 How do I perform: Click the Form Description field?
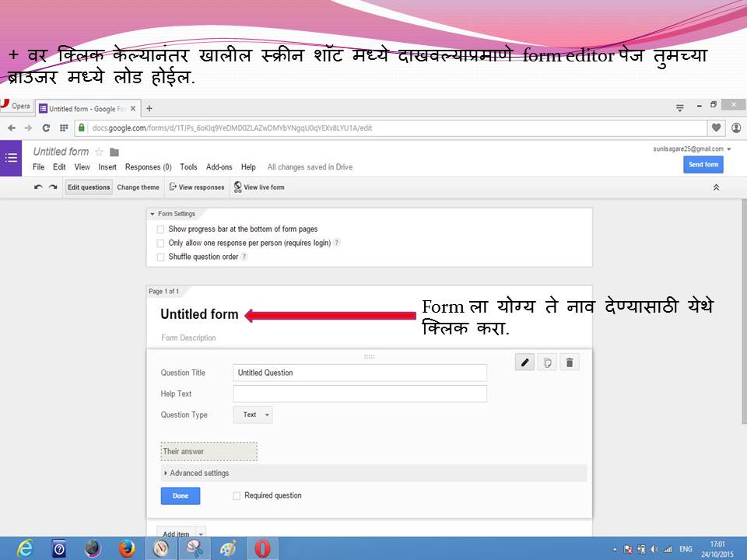188,338
